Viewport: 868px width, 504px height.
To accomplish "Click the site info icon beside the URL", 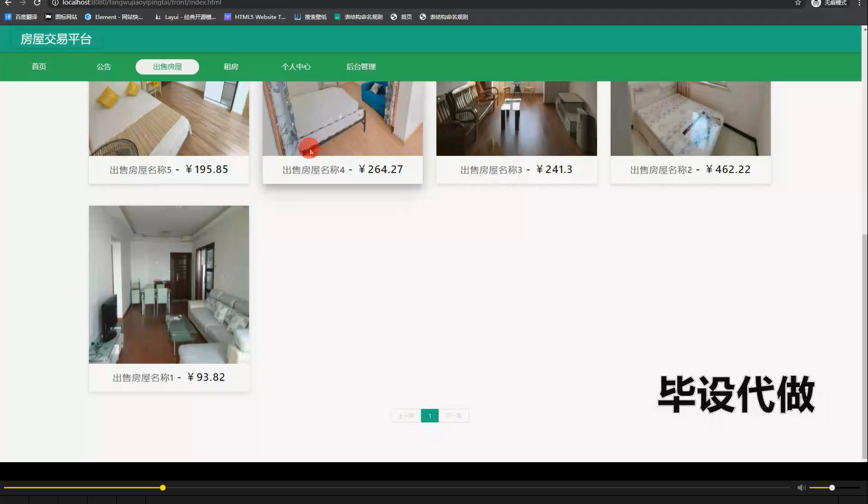I will [55, 3].
